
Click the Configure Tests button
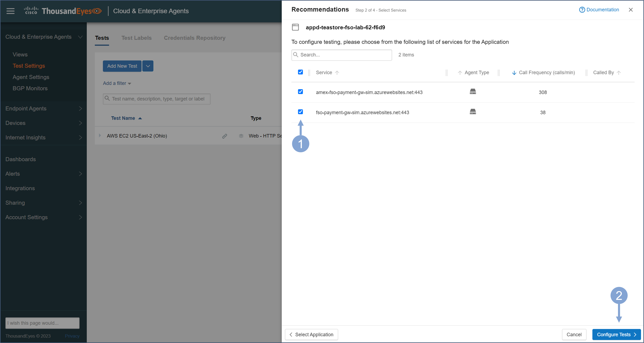[616, 334]
